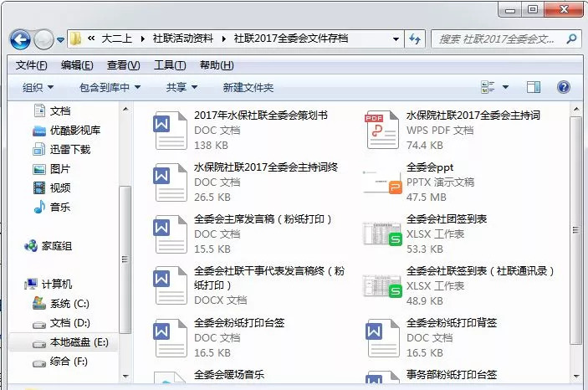The width and height of the screenshot is (588, 390).
Task: Click 社联活动资料 in the address breadcrumb
Action: point(183,38)
